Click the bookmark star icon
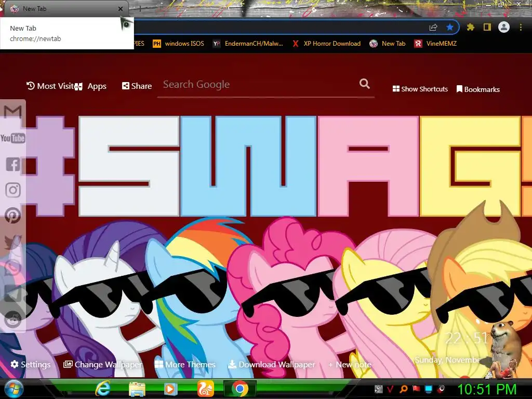This screenshot has height=399, width=532. point(450,27)
